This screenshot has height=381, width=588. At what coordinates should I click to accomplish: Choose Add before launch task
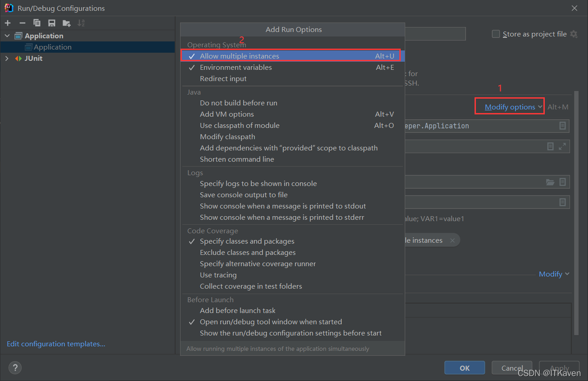(x=293, y=311)
